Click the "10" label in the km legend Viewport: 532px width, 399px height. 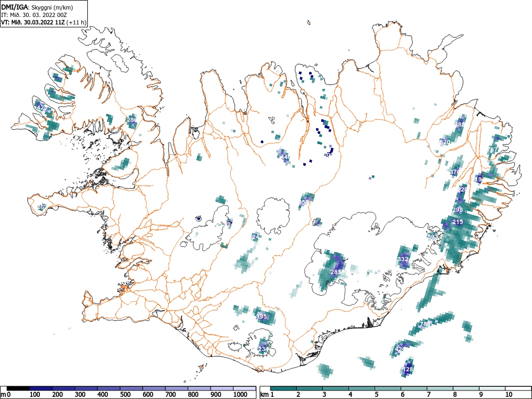tap(508, 395)
